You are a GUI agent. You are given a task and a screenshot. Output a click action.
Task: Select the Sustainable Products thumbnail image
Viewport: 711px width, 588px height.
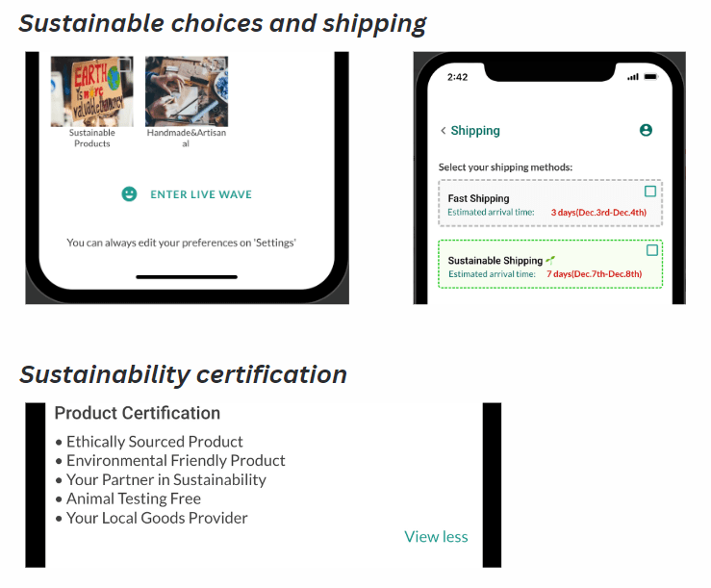(91, 90)
